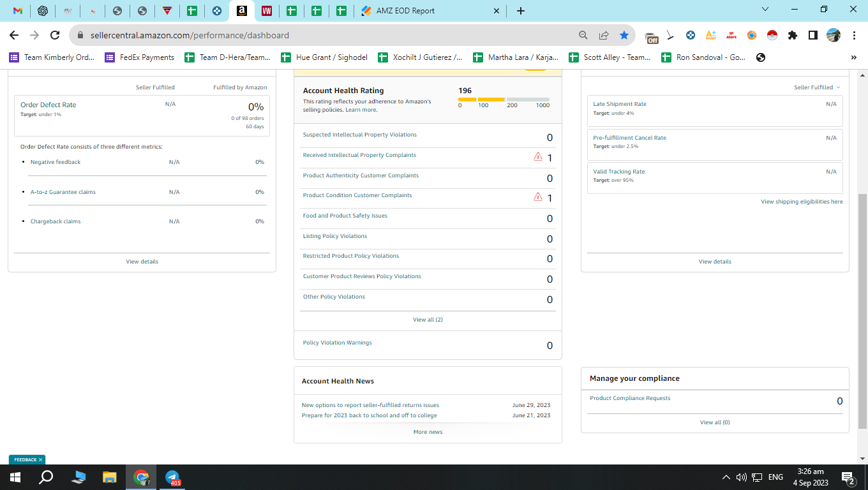The width and height of the screenshot is (868, 490).
Task: Open Team Kimberly Ord... bookmark
Action: 52,57
